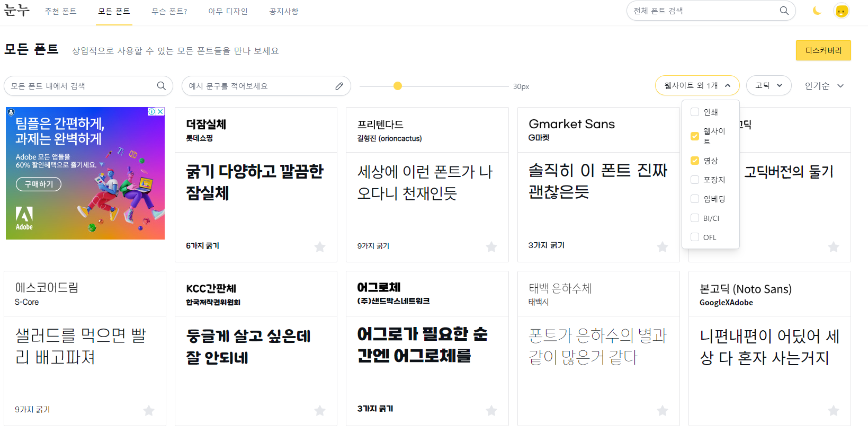Image resolution: width=868 pixels, height=433 pixels.
Task: Click the 프리텐다드 preview text 세상에 이런 폰트가
Action: 425,182
